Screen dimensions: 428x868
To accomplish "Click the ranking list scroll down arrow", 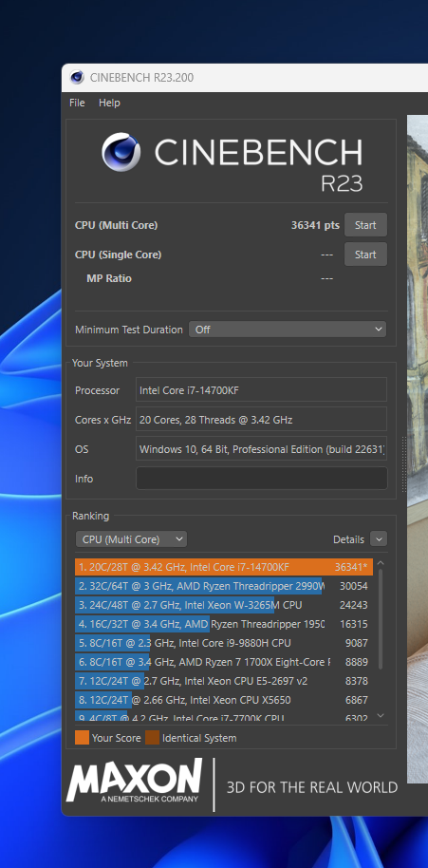I will point(381,716).
